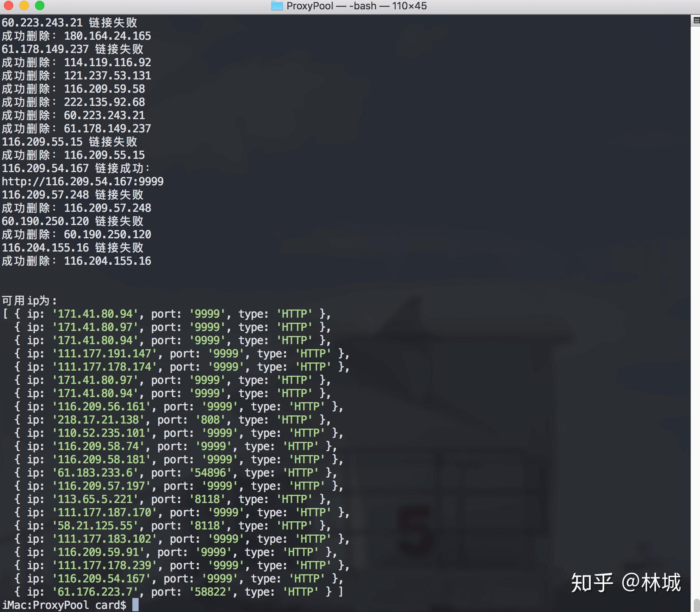Select the last ip 61.176.223.7
This screenshot has height=612, width=700.
(x=95, y=591)
